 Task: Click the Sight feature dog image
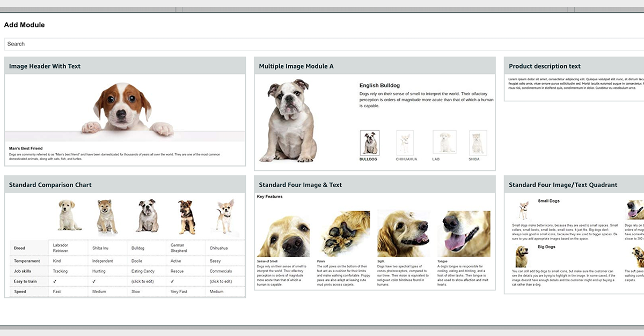click(x=404, y=234)
